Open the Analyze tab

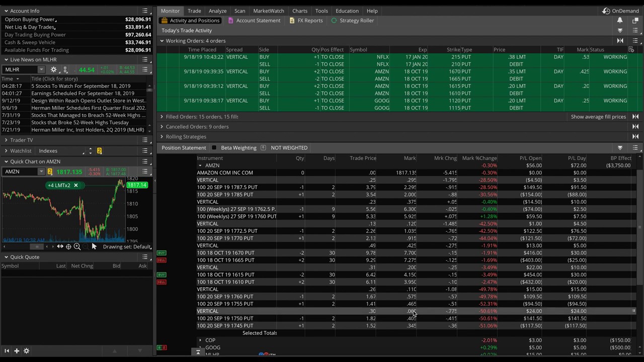218,11
